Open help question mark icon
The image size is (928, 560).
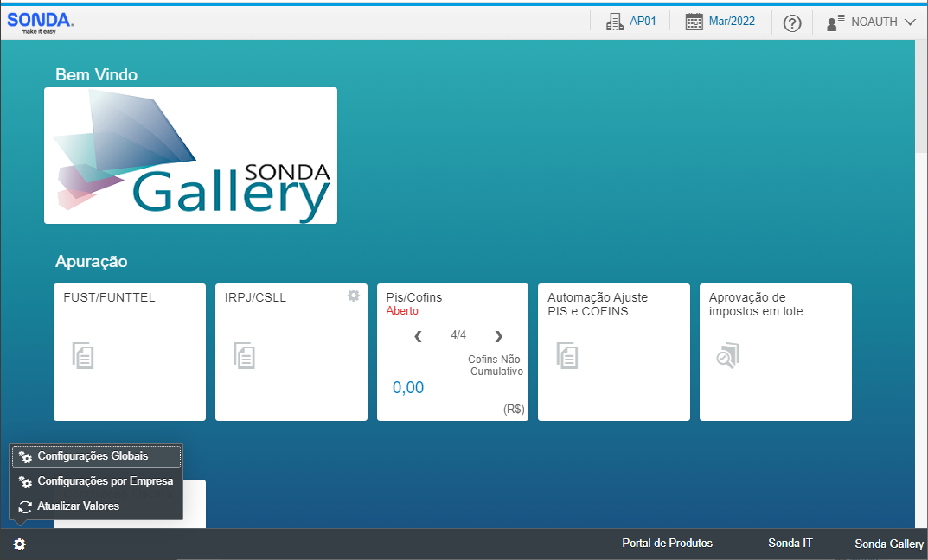pos(792,23)
